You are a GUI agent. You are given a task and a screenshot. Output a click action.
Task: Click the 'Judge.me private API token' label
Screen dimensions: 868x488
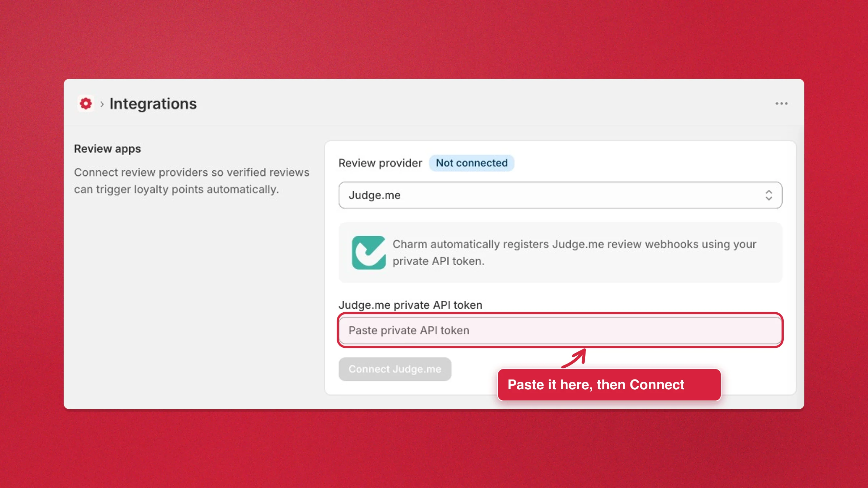[x=410, y=305]
